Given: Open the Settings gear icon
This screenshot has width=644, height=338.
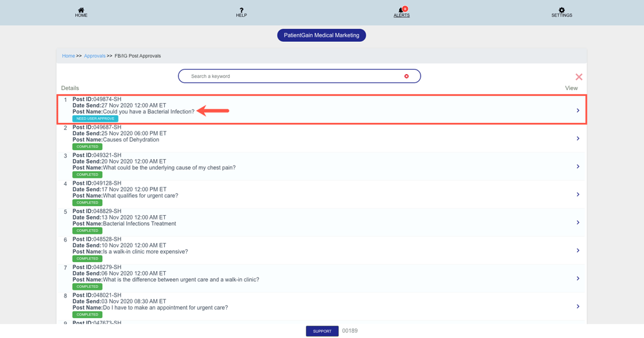Looking at the screenshot, I should click(x=562, y=10).
